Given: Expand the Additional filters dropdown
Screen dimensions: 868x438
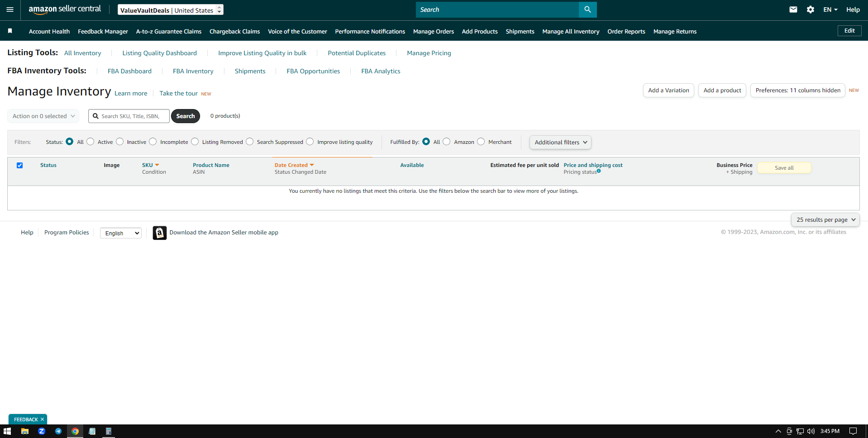Looking at the screenshot, I should tap(560, 142).
